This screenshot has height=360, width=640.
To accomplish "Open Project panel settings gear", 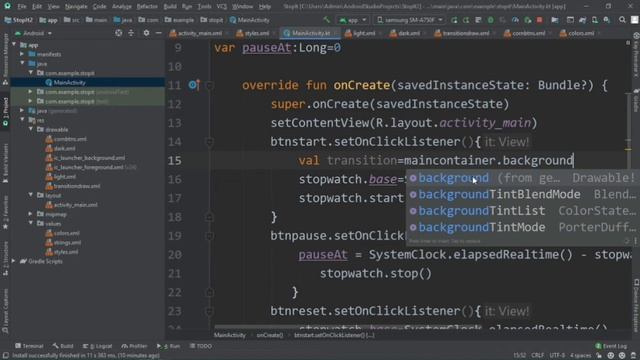I will (x=146, y=33).
